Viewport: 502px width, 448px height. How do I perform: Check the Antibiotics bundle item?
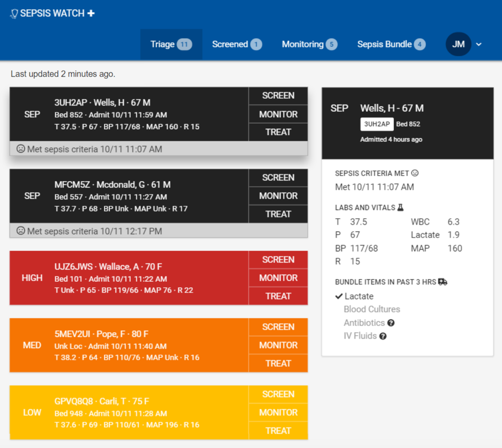pyautogui.click(x=364, y=323)
